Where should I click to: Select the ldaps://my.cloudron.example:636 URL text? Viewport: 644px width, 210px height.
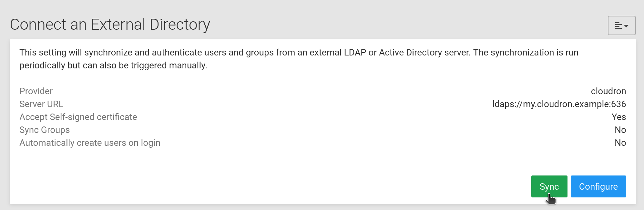coord(559,104)
